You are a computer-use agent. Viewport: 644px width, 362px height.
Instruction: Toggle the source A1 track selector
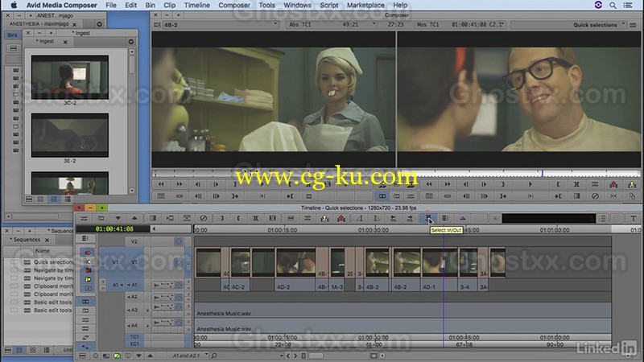pos(115,285)
